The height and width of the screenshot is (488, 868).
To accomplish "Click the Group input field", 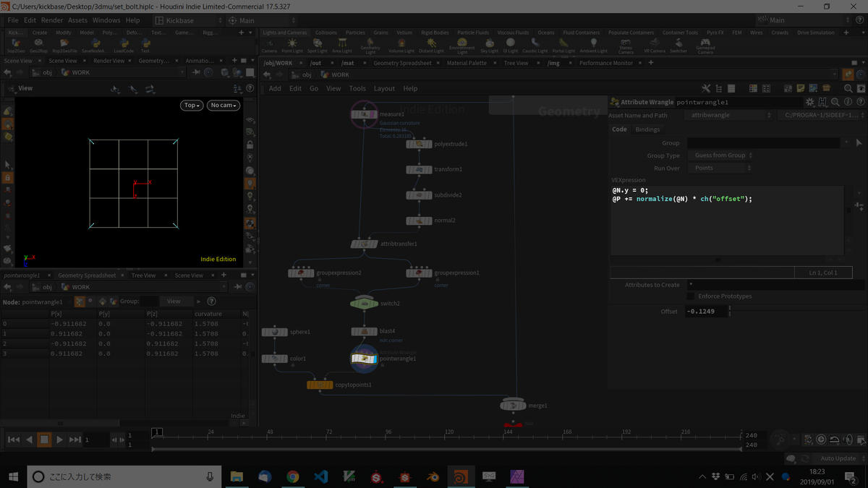I will 763,143.
